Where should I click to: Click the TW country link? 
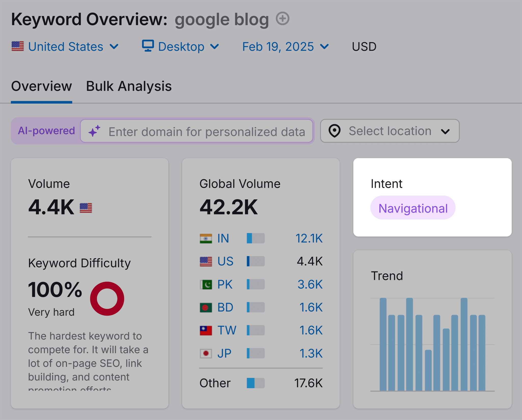(x=227, y=330)
